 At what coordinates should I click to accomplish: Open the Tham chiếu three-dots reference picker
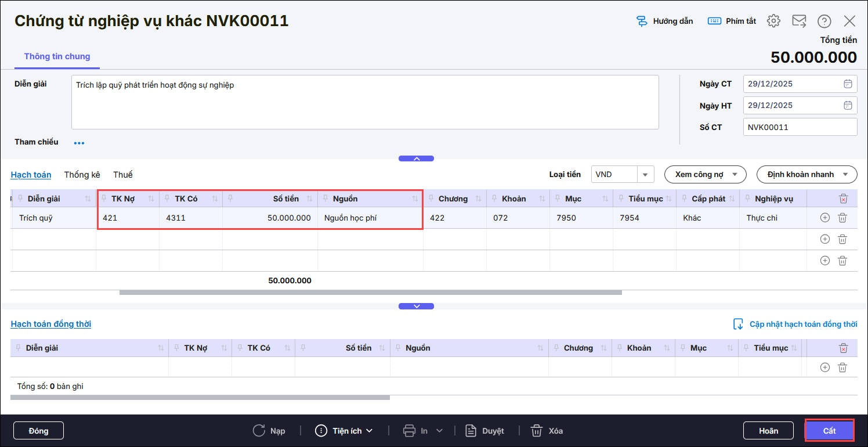coord(79,143)
